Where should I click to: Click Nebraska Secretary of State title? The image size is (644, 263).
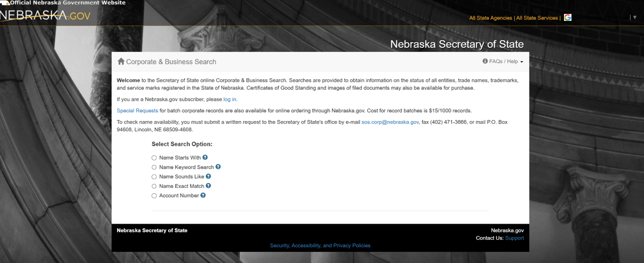[457, 44]
